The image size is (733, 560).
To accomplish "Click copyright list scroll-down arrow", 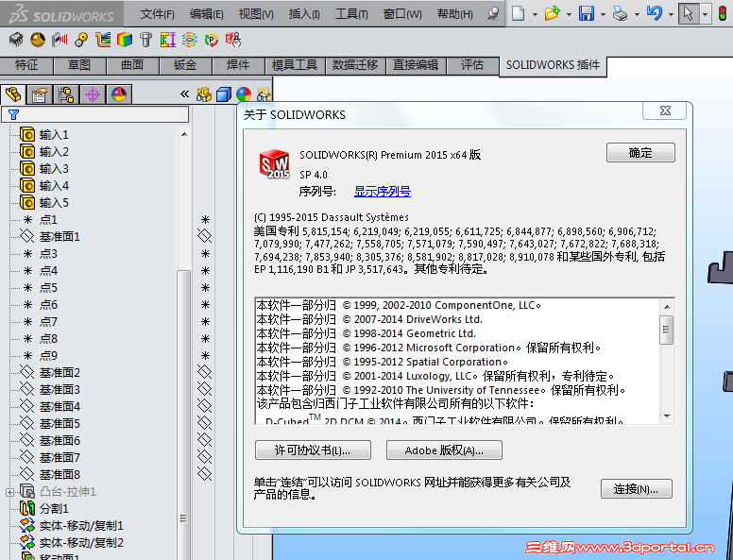I will coord(667,416).
